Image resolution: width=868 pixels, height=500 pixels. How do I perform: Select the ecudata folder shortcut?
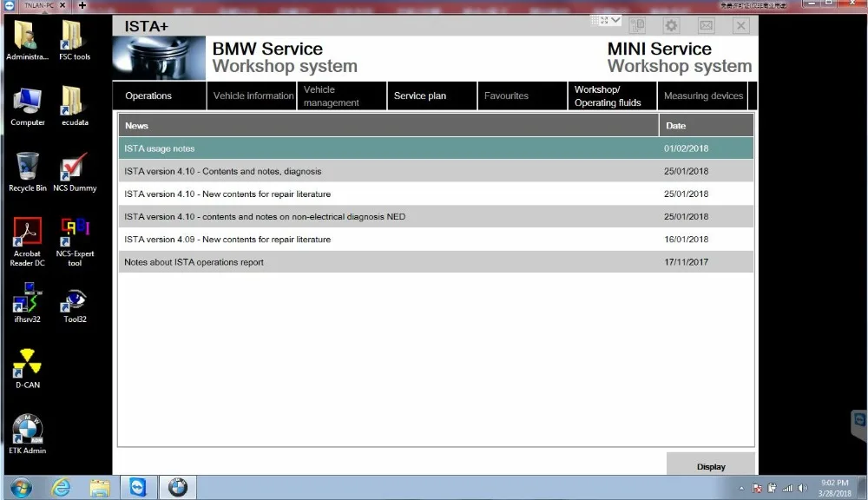[x=75, y=106]
